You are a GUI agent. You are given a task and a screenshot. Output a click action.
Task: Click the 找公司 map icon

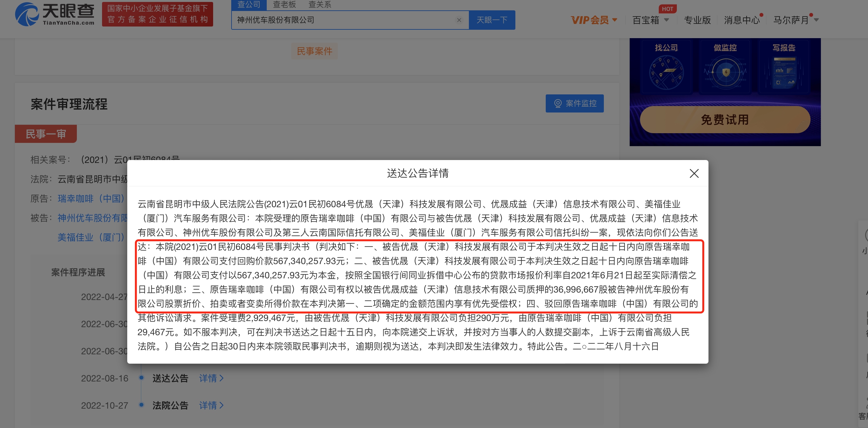666,72
